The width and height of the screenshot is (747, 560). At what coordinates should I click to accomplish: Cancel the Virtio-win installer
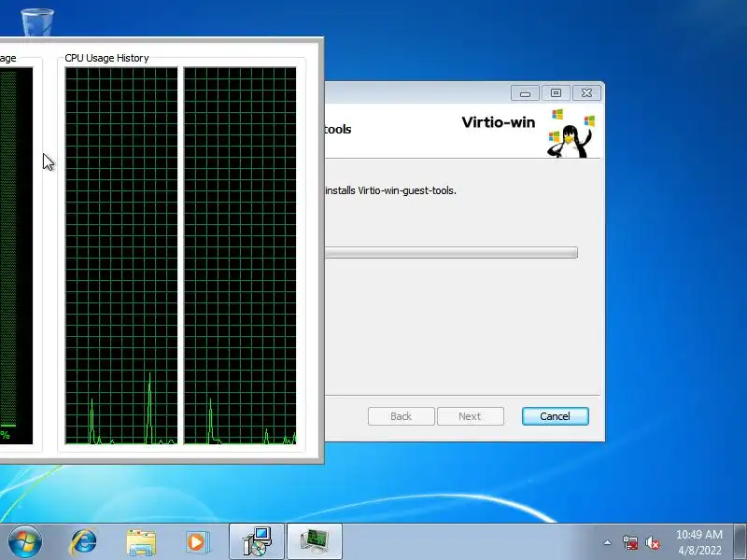(x=555, y=416)
